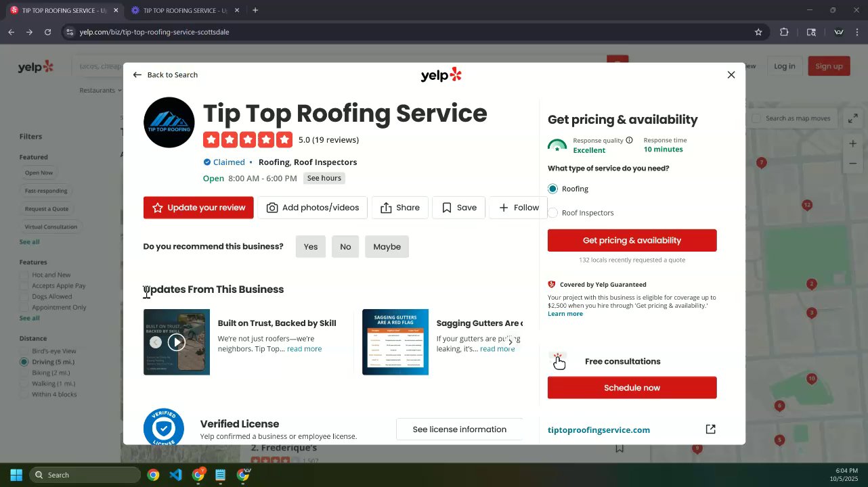868x487 pixels.
Task: Open Learn more link under Yelp Guaranteed
Action: click(565, 314)
